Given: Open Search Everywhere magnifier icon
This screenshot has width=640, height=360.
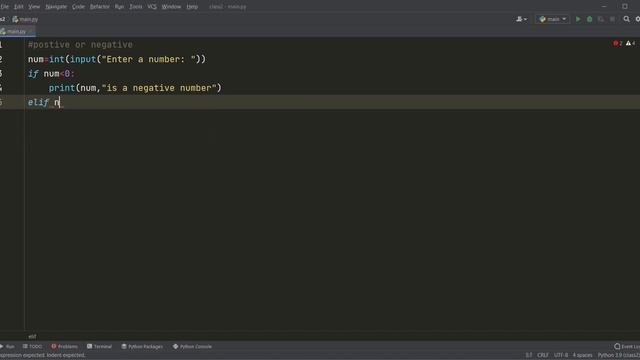Looking at the screenshot, I should pos(626,19).
